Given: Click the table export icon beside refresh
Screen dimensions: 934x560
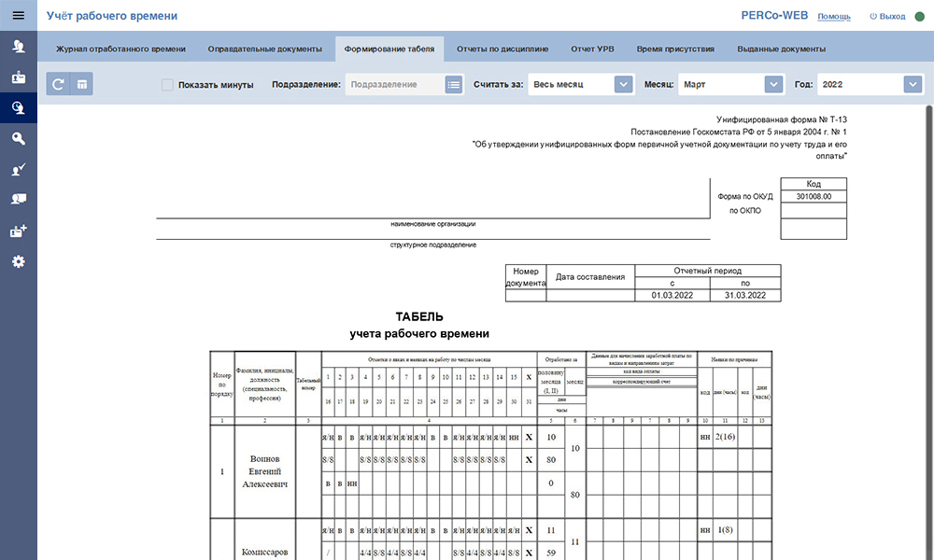Looking at the screenshot, I should (x=81, y=84).
